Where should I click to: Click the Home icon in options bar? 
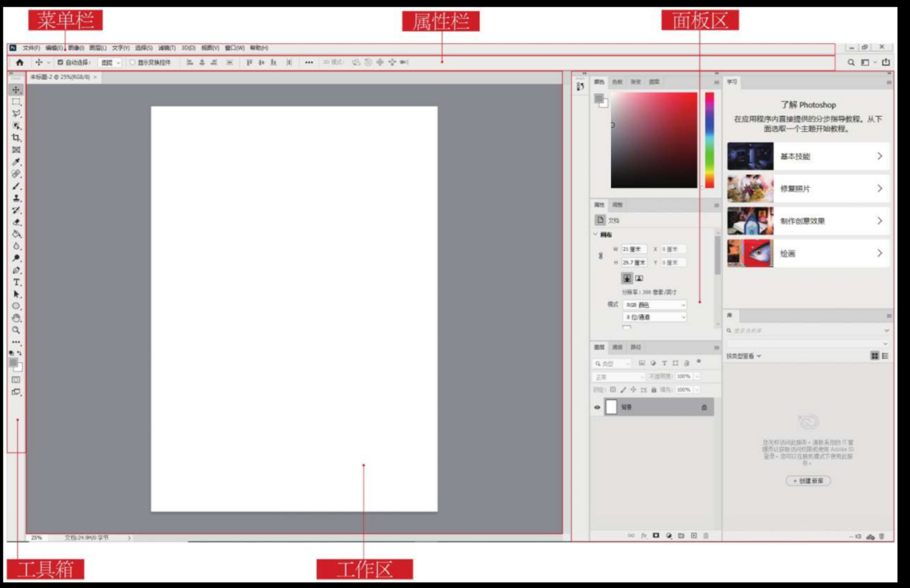(x=19, y=62)
